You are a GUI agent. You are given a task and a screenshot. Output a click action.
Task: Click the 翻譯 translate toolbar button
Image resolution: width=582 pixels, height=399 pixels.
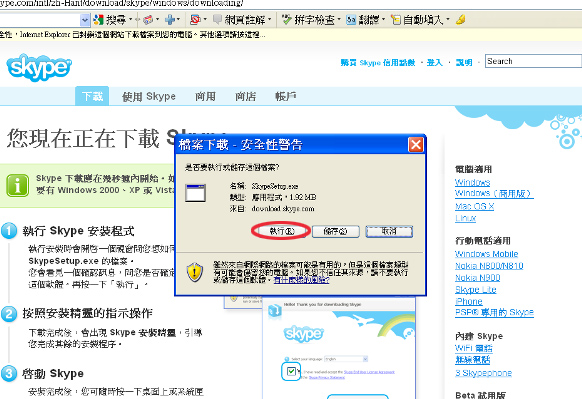coord(363,20)
